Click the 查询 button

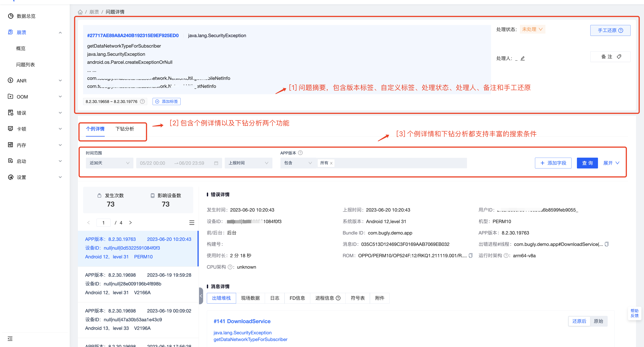[587, 163]
